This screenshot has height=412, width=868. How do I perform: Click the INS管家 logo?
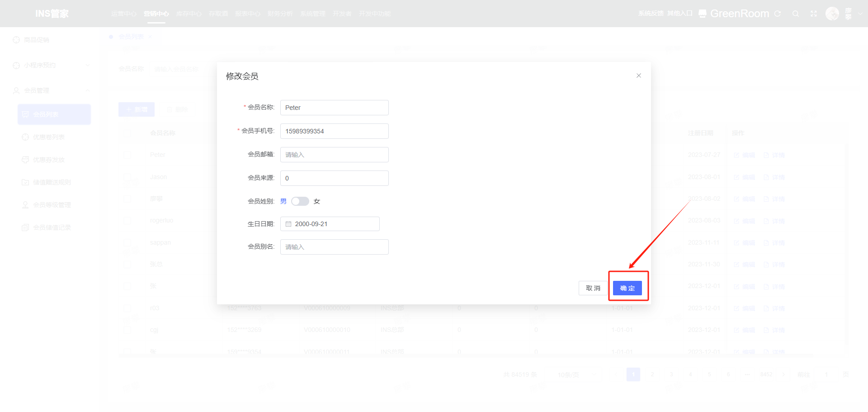pos(52,14)
